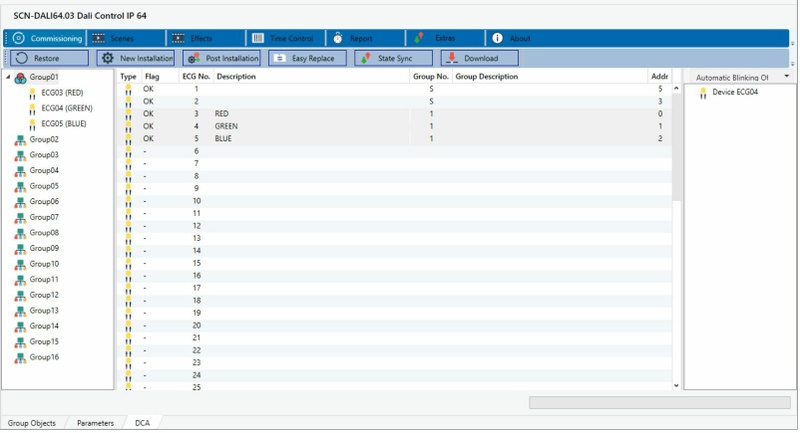The image size is (800, 433).
Task: Click the Group04 group icon
Action: coord(20,171)
